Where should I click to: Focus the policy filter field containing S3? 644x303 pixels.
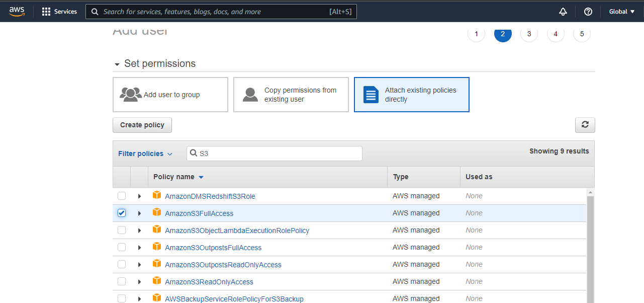[x=274, y=154]
